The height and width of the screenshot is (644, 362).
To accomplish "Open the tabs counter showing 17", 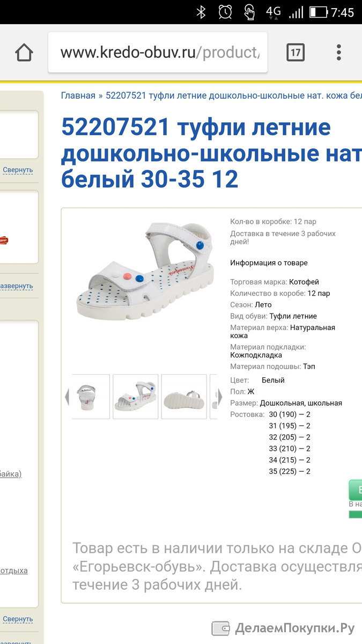I will tap(295, 53).
